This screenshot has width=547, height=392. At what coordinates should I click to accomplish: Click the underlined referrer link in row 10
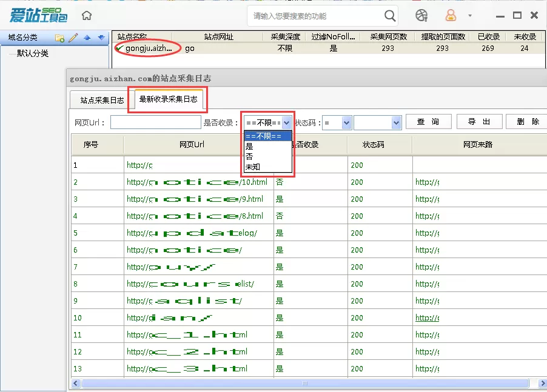click(x=427, y=318)
